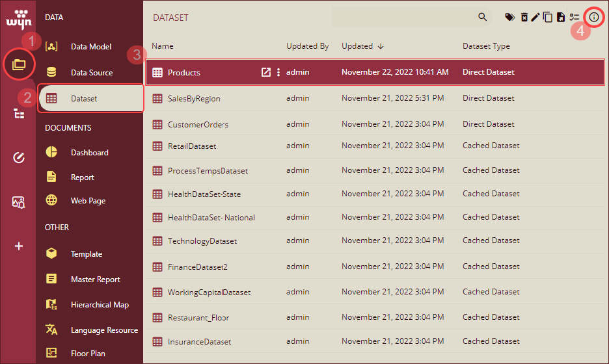
Task: Select the ProcessTempsDataset row
Action: (375, 170)
